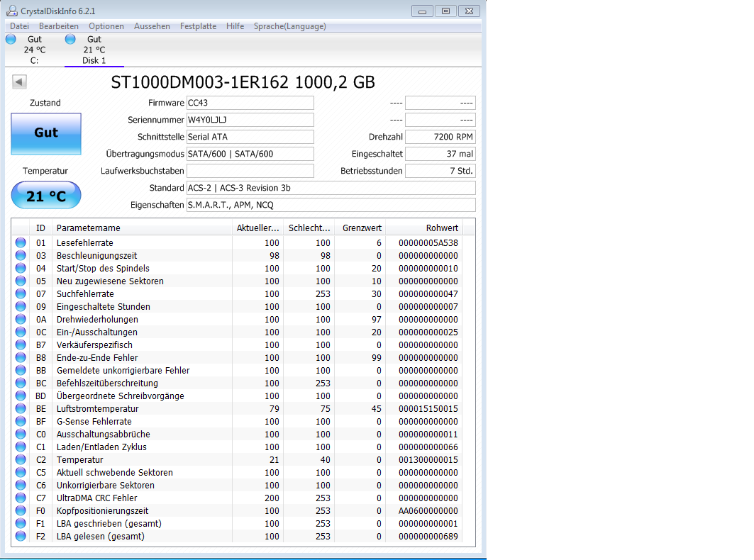
Task: Click the Eingeschaltet value 37 mal
Action: point(440,154)
